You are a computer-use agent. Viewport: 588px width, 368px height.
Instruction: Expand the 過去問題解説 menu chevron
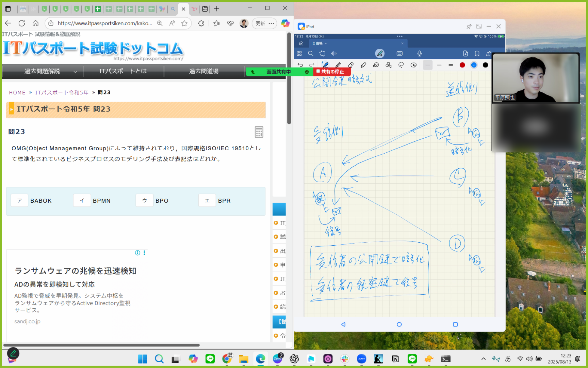pyautogui.click(x=75, y=72)
